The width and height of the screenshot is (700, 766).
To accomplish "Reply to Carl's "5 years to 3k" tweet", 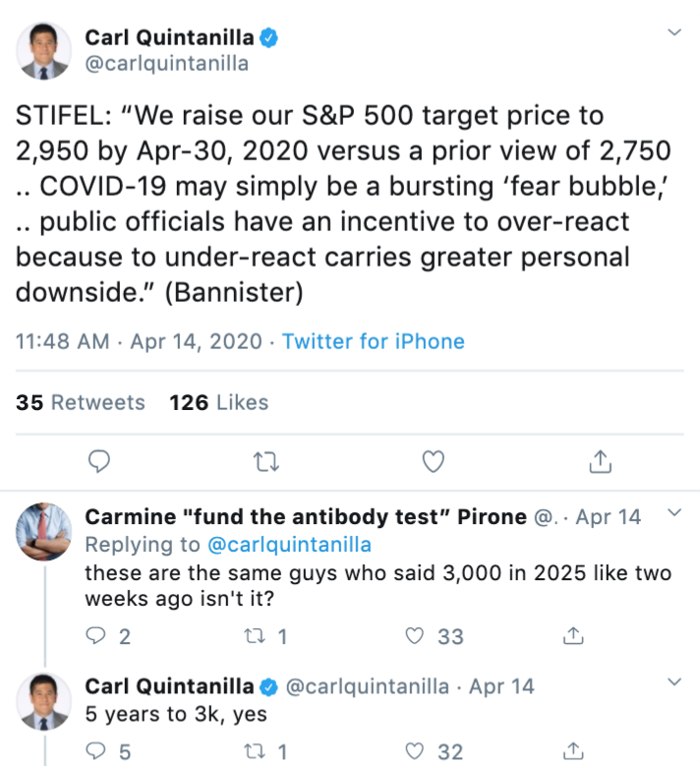I will [96, 752].
